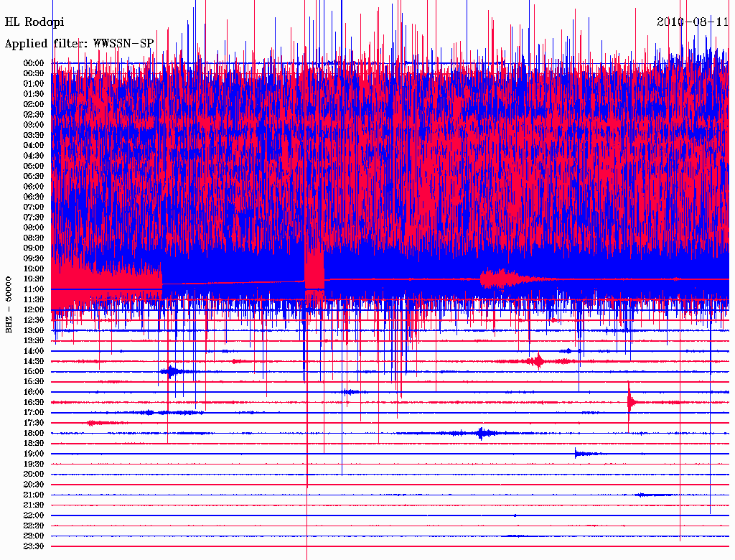
Task: Select the 23:30 time label
Action: pyautogui.click(x=34, y=546)
